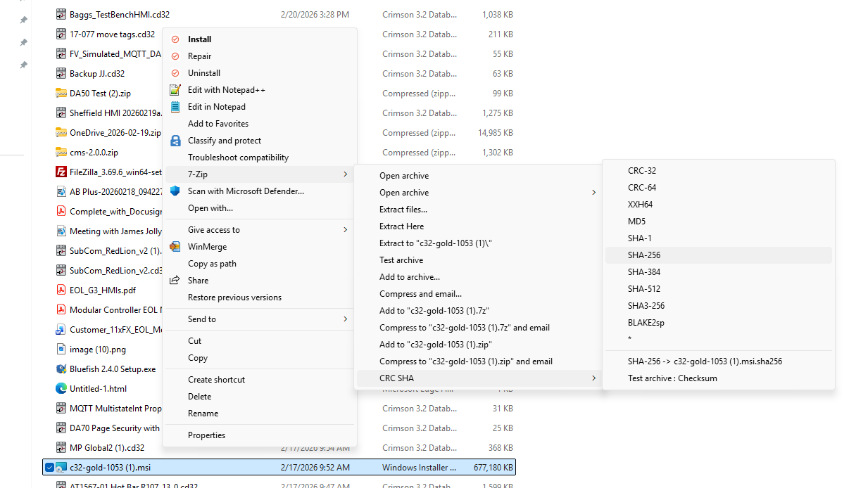
Task: Choose Add to "c32-gold-1053 (1).zip"
Action: [435, 345]
